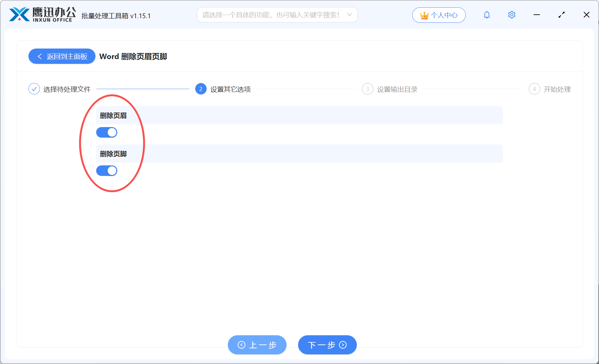Click the search function input field

click(277, 15)
